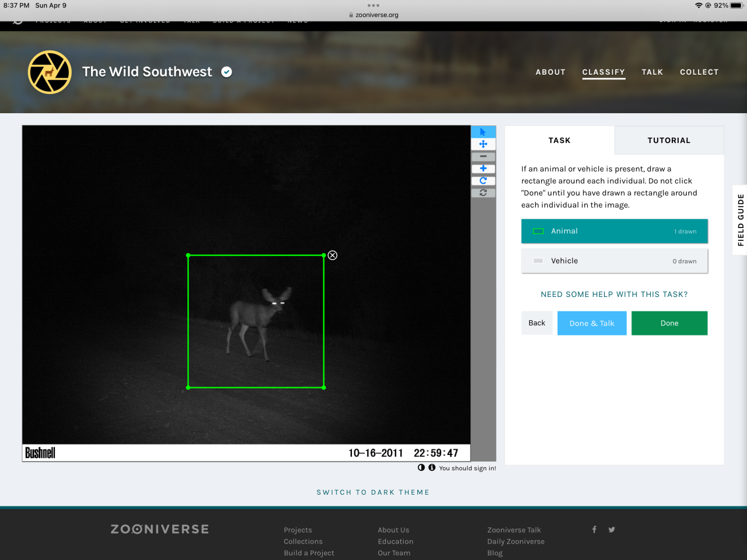This screenshot has width=747, height=560.
Task: Open footer Projects link
Action: [298, 530]
